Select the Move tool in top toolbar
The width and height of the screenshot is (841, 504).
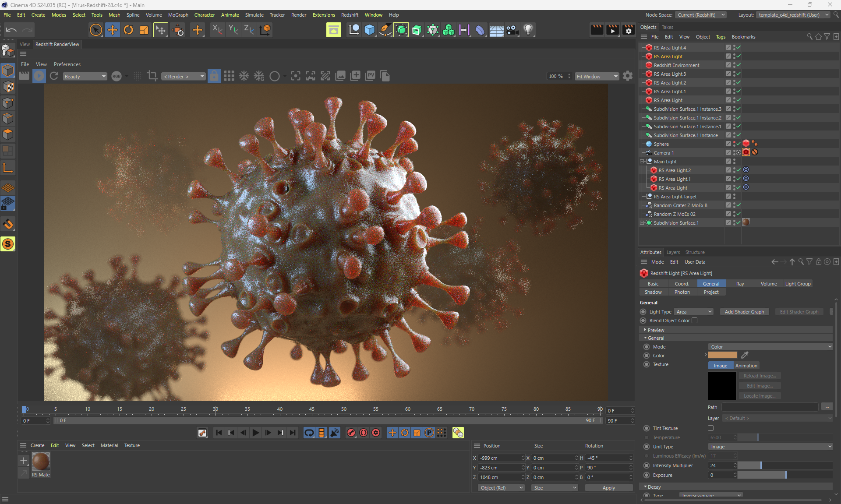[x=112, y=30]
